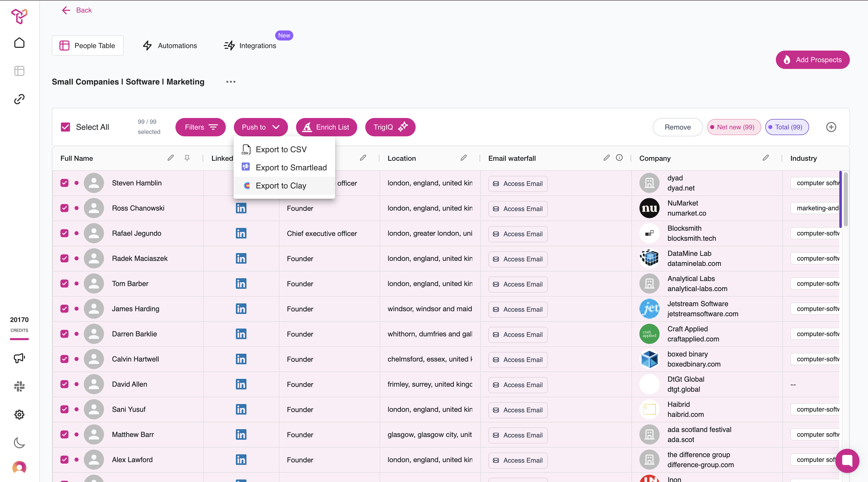Click the Add Prospects button
The width and height of the screenshot is (868, 482).
(x=812, y=60)
